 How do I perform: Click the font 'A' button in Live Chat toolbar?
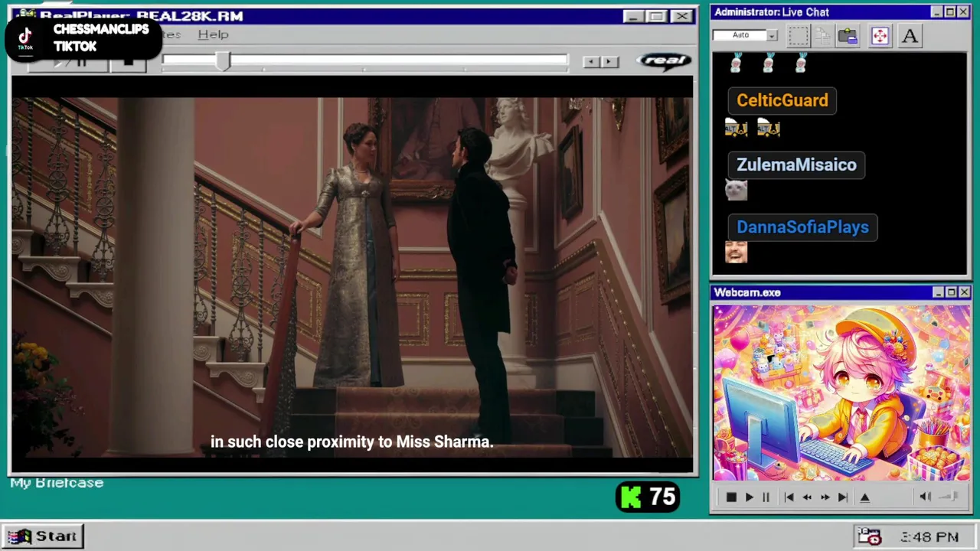(x=910, y=36)
